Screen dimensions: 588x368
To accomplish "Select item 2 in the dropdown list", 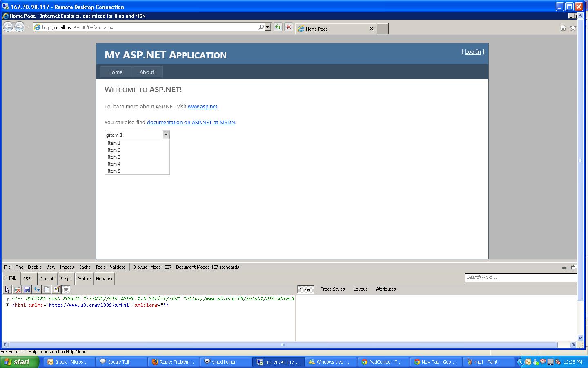I will click(x=137, y=150).
